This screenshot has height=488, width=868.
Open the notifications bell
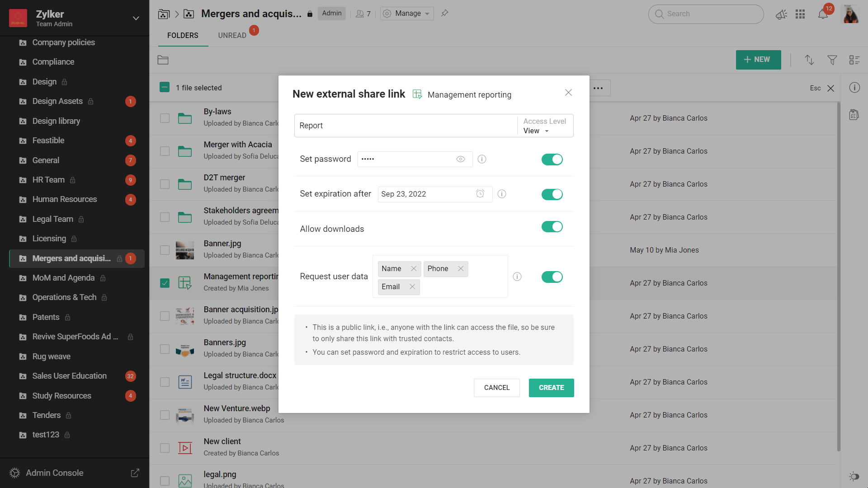click(x=823, y=14)
